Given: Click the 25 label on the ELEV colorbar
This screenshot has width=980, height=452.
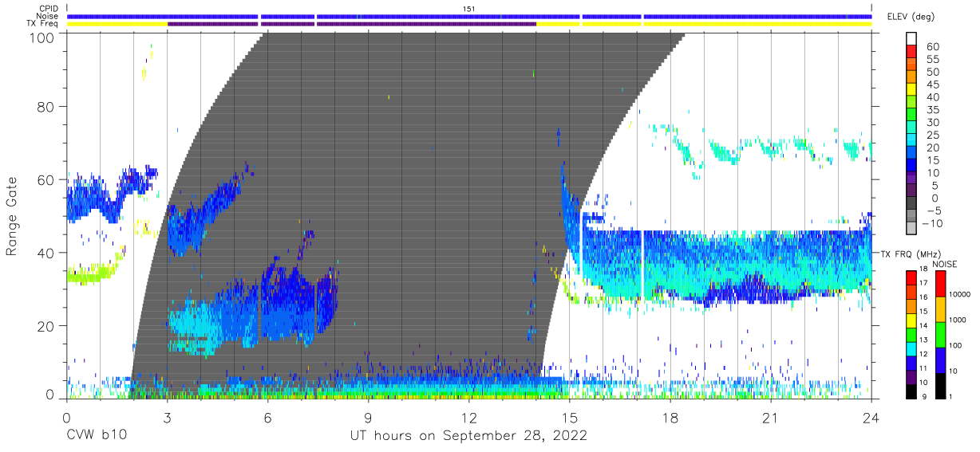Looking at the screenshot, I should 932,135.
